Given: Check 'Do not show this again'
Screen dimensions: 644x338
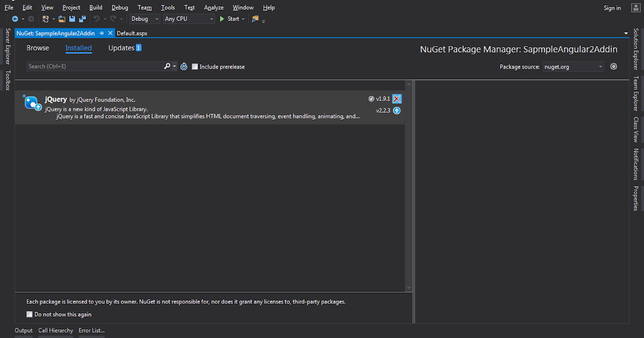Looking at the screenshot, I should tap(30, 314).
